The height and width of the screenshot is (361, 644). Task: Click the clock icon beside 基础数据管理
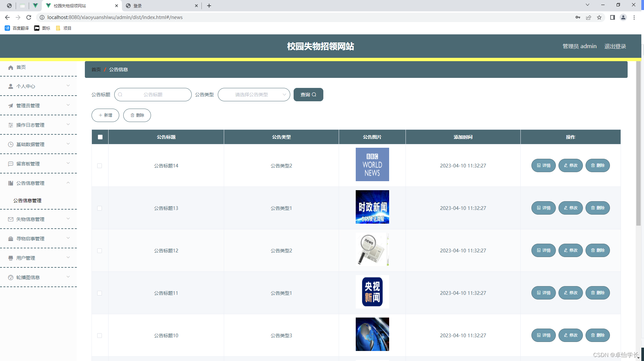(11, 144)
